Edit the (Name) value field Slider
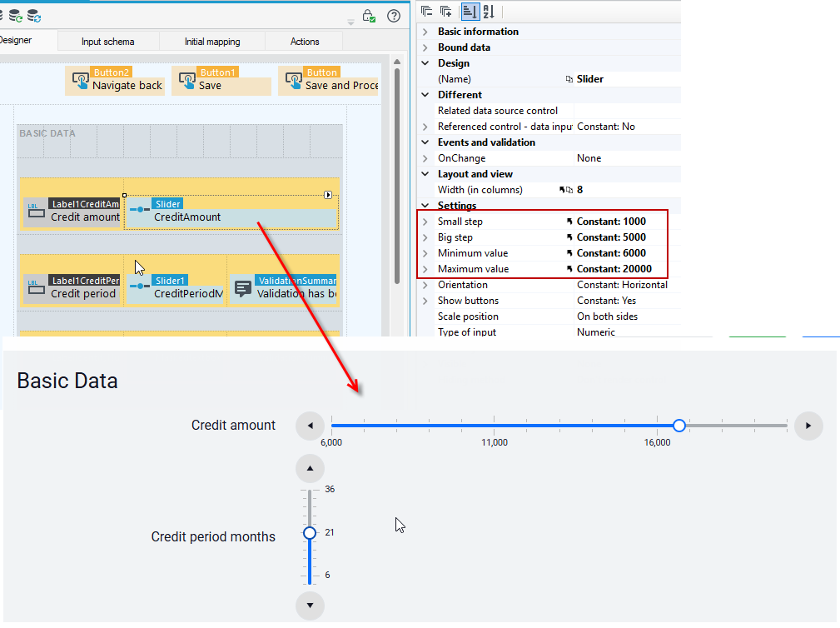 coord(628,79)
